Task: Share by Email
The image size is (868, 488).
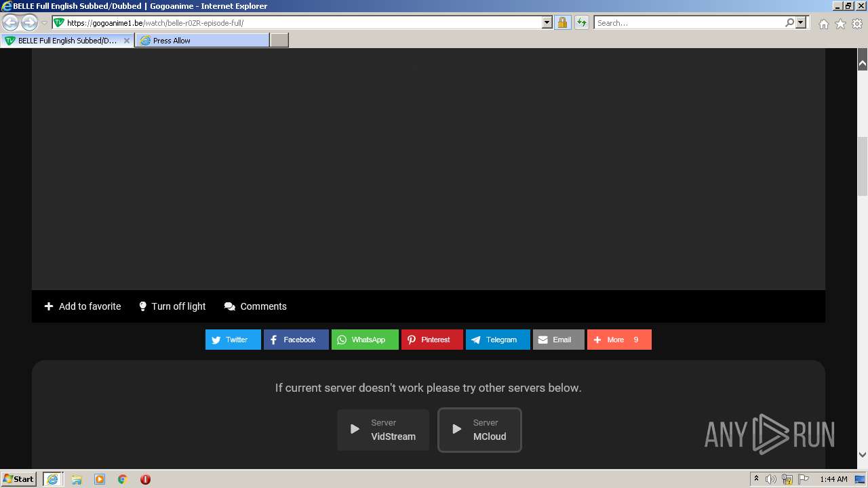Action: coord(559,340)
